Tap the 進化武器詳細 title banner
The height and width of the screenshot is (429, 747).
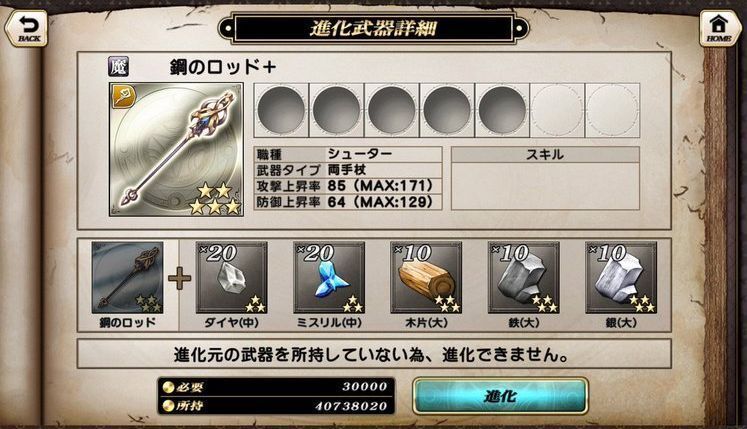click(x=374, y=29)
